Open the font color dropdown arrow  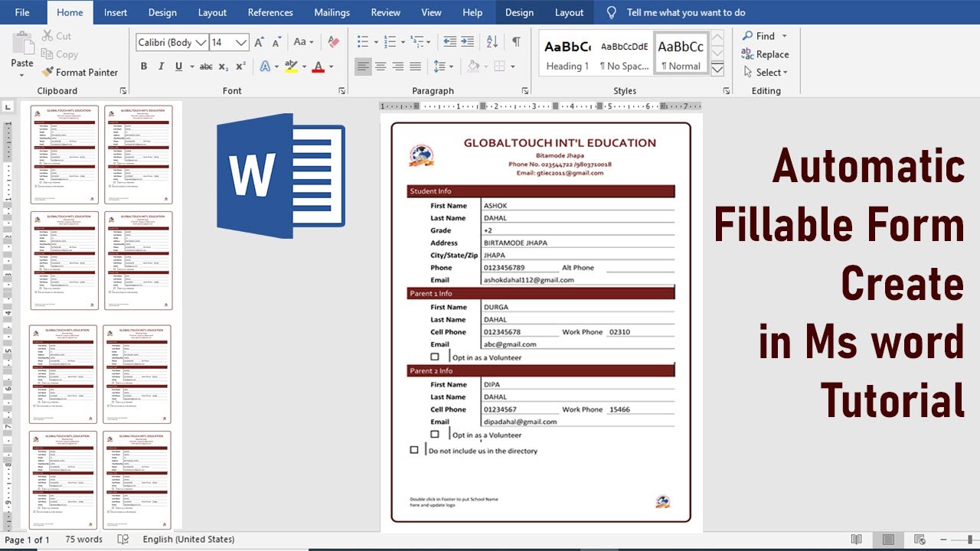tap(331, 67)
